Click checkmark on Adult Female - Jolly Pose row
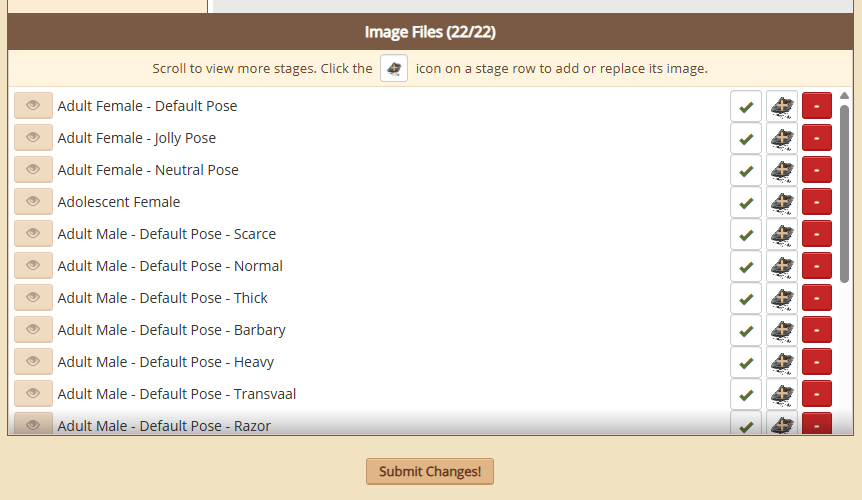This screenshot has width=862, height=500. pos(745,138)
